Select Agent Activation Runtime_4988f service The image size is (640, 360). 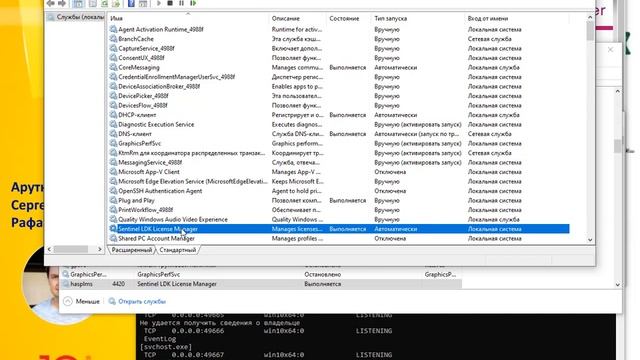[x=339, y=29]
